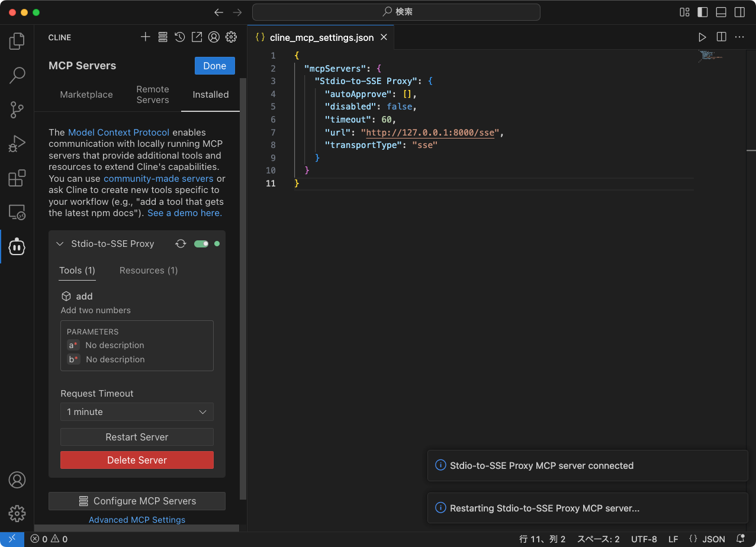Collapse the Stdio-to-SSE Proxy server entry

59,243
